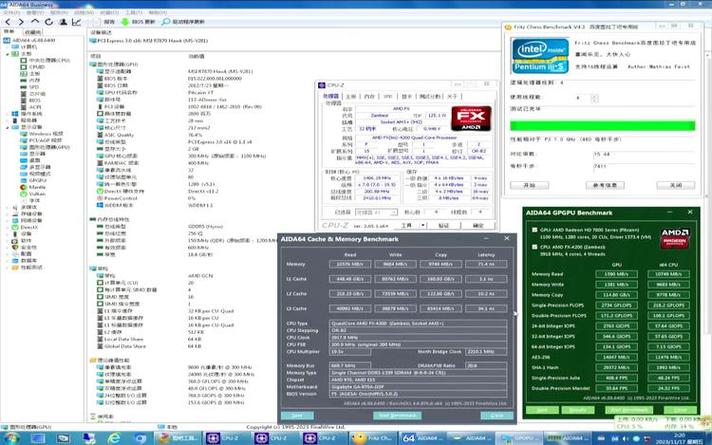Image resolution: width=712 pixels, height=445 pixels.
Task: Click the AMD FX logo in CPU-Z
Action: pos(471,118)
